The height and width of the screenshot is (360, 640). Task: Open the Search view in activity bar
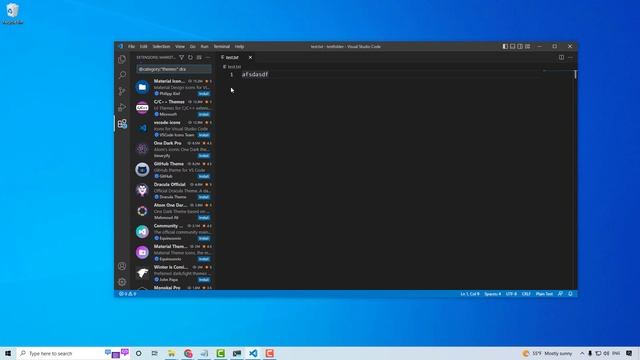point(122,75)
